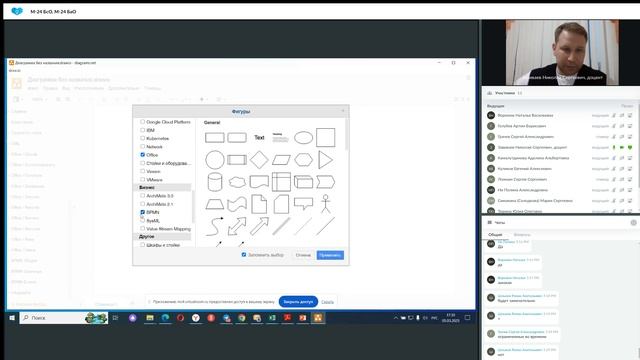Open Yandex Browser from the taskbar

pyautogui.click(x=196, y=318)
